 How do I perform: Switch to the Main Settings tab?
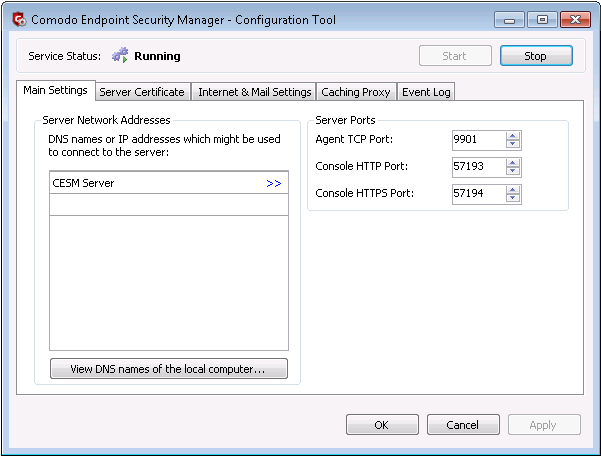[x=56, y=90]
